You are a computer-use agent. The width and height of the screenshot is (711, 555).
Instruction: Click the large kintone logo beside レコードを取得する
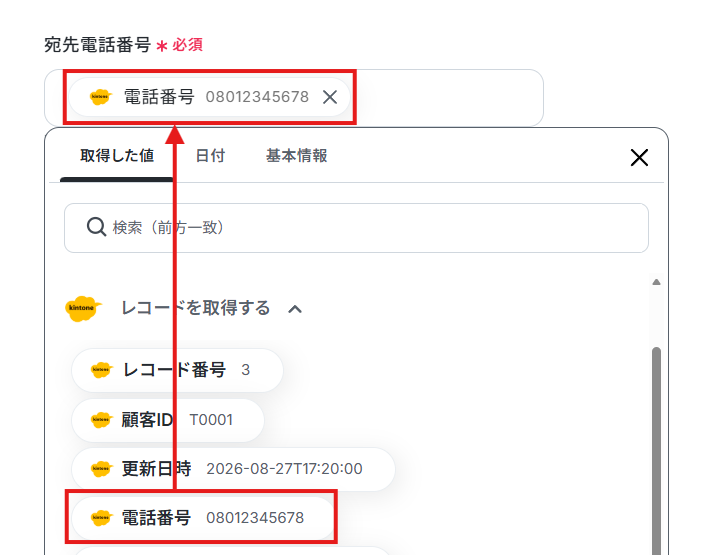pos(83,308)
